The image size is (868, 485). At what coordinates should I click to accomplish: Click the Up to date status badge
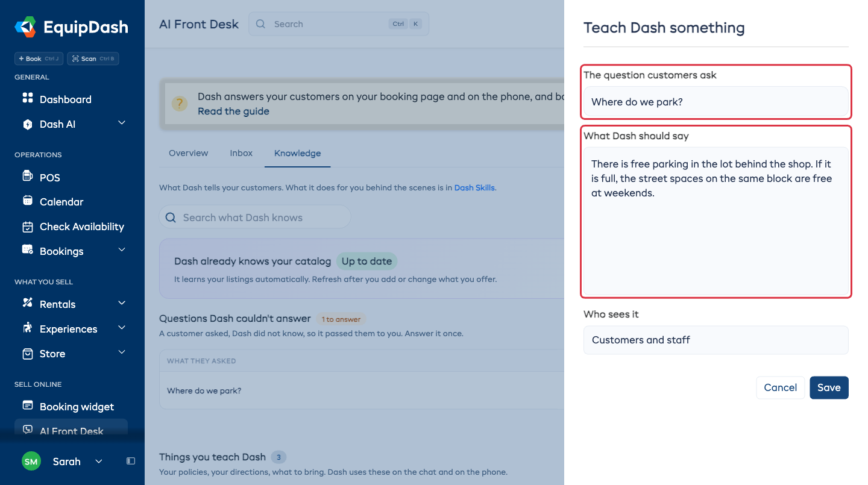(x=366, y=261)
